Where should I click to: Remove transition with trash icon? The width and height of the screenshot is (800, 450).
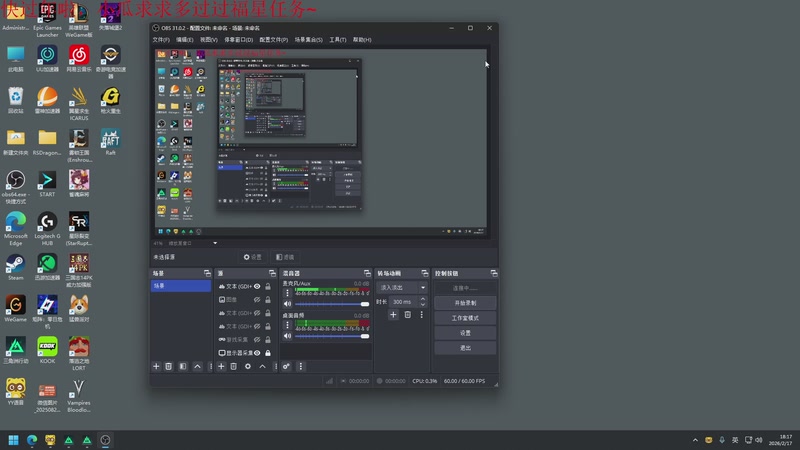click(x=408, y=315)
